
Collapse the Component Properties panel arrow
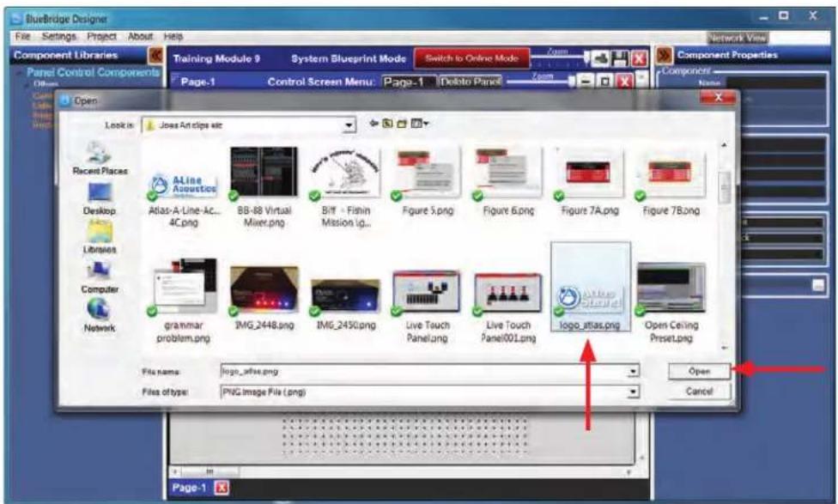664,55
